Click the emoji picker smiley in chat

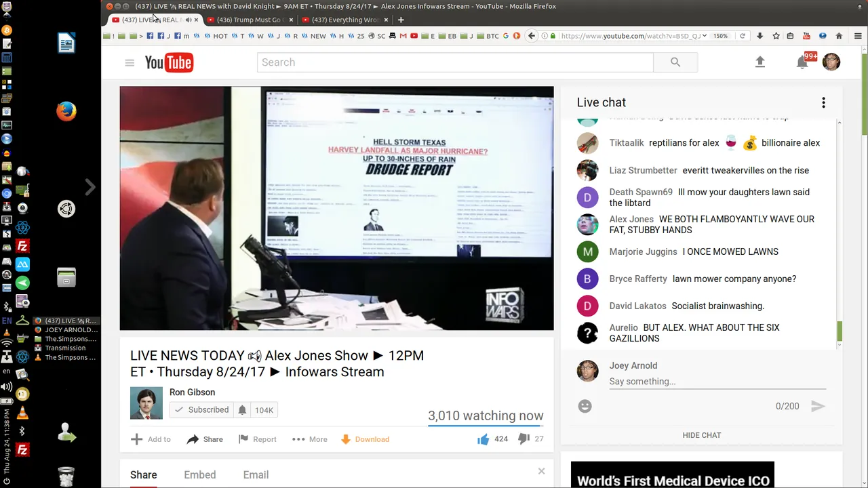pos(585,406)
